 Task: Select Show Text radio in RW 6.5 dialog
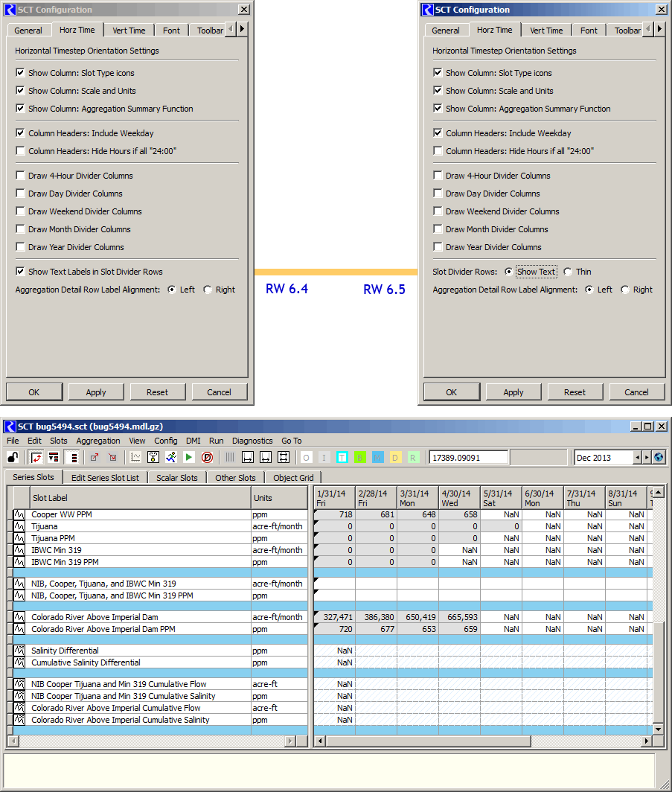click(509, 272)
